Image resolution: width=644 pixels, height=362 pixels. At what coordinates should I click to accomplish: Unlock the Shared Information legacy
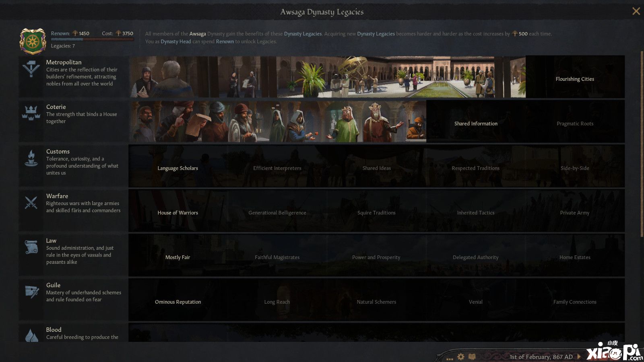coord(476,121)
